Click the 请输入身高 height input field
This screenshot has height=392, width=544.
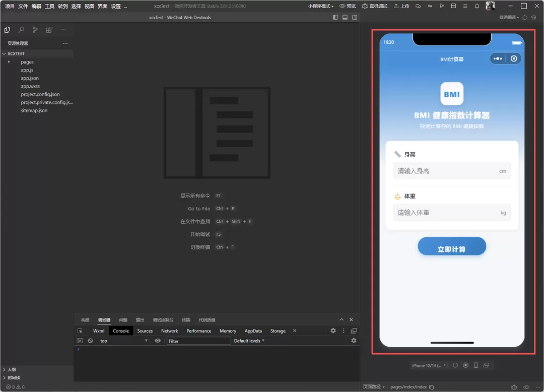(452, 171)
